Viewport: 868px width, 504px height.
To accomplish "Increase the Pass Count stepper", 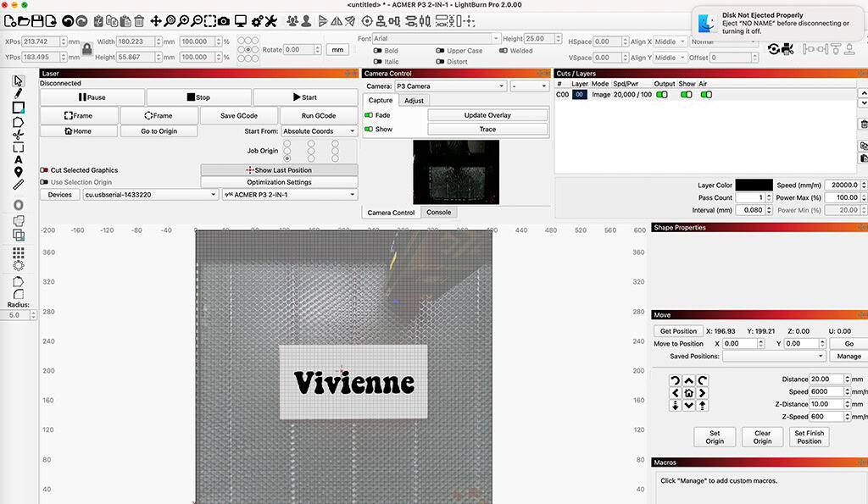I will [769, 196].
